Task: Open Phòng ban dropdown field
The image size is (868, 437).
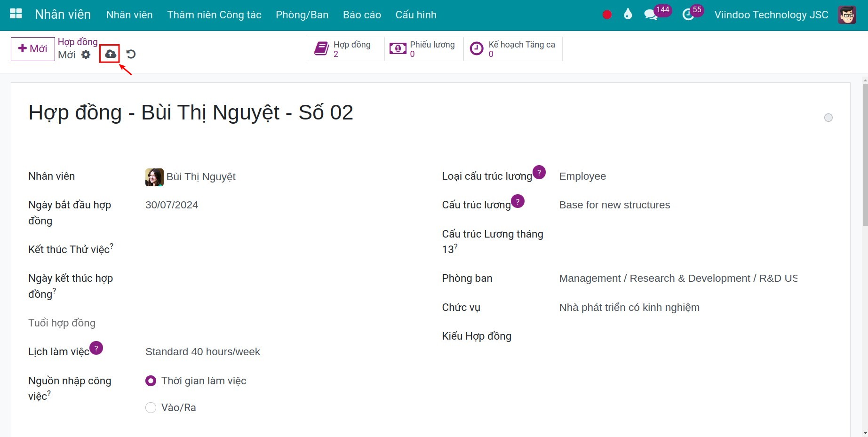Action: (x=678, y=278)
